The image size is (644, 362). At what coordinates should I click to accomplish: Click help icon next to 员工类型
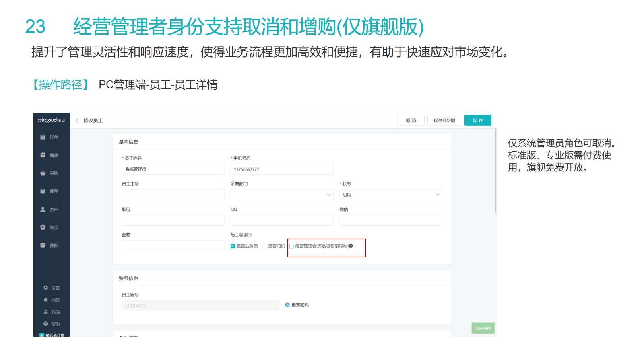pyautogui.click(x=250, y=235)
